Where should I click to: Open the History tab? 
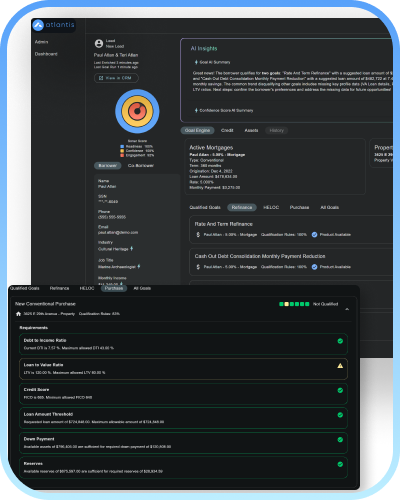pos(276,130)
